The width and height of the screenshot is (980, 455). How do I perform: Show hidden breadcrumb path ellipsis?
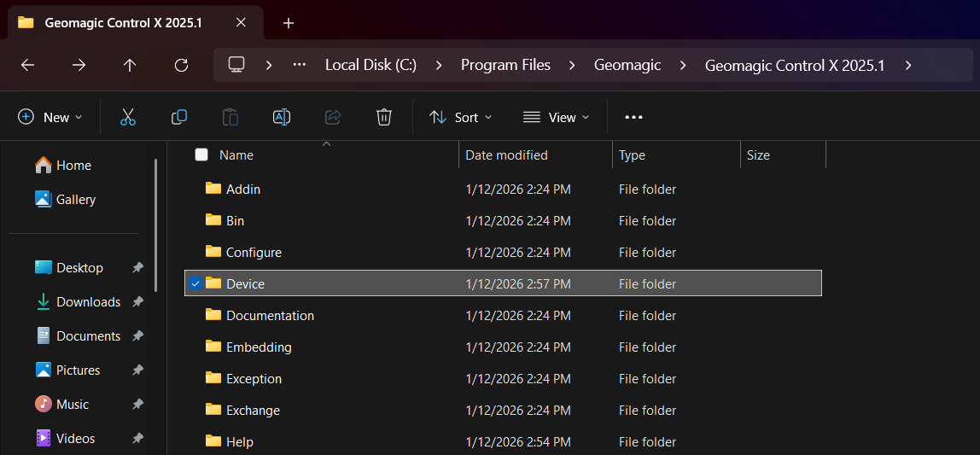(300, 65)
